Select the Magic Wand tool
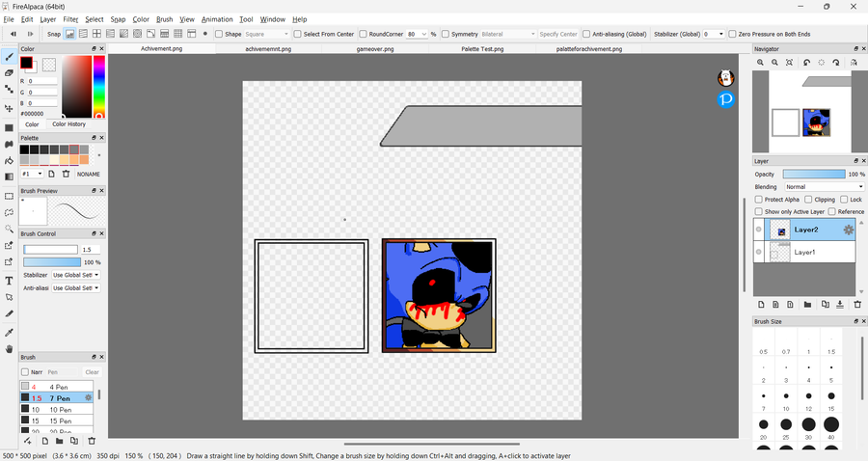The width and height of the screenshot is (868, 461). (9, 229)
